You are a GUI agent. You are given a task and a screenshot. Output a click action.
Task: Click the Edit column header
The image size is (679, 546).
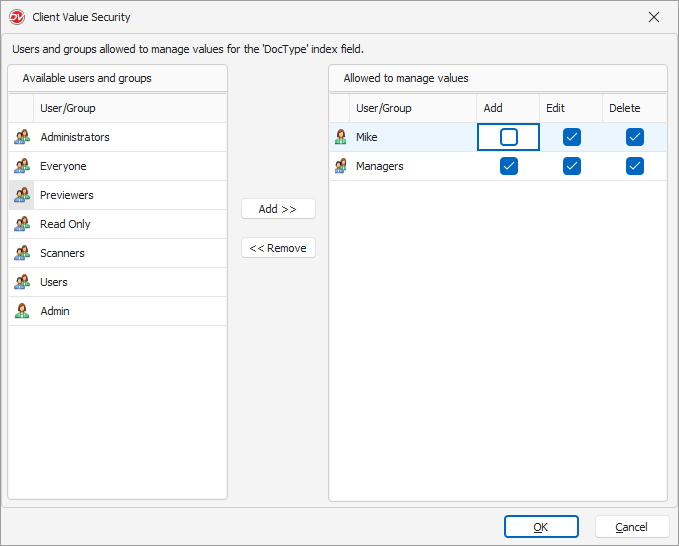[x=571, y=108]
